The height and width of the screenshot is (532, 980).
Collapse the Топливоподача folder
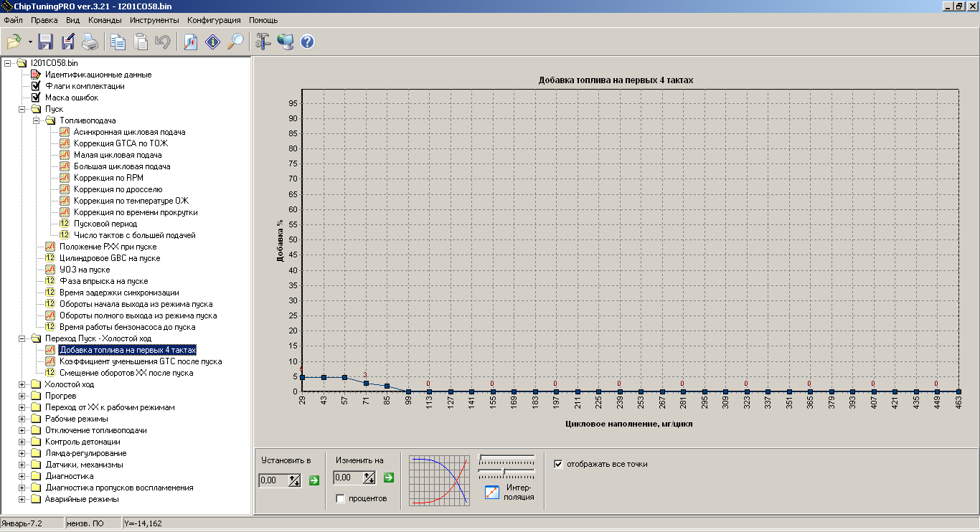tap(36, 120)
